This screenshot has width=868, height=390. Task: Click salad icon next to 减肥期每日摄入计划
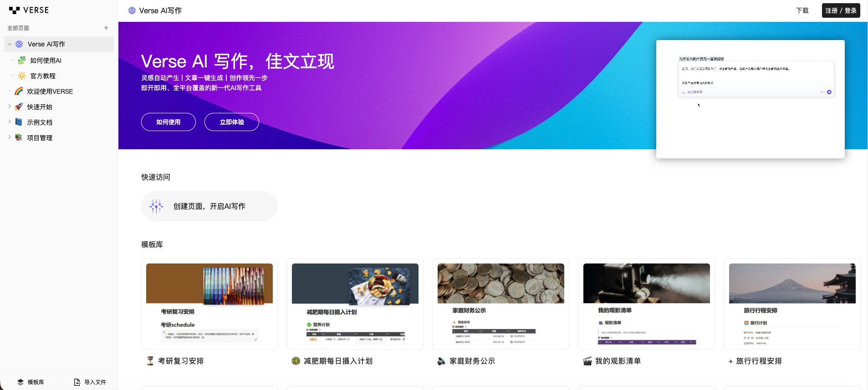[x=296, y=361]
